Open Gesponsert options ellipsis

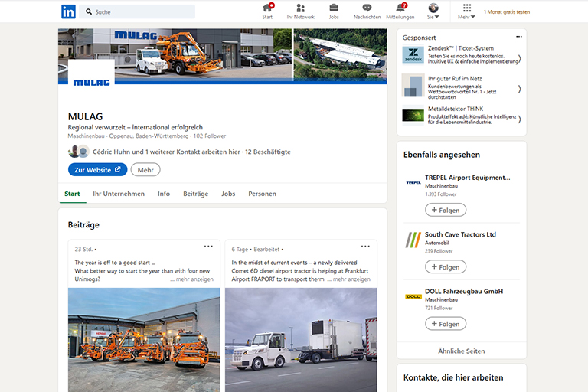coord(518,37)
